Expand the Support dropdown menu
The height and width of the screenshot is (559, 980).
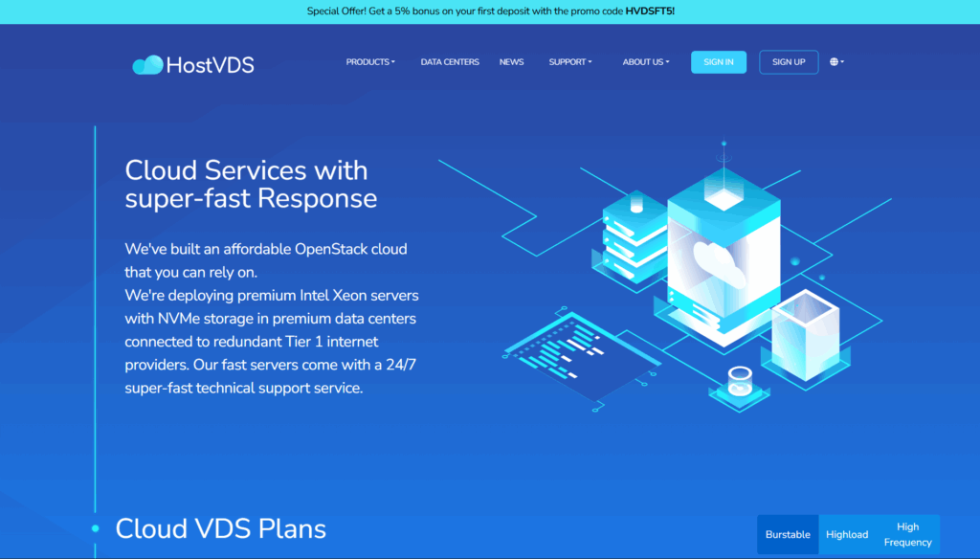(570, 62)
